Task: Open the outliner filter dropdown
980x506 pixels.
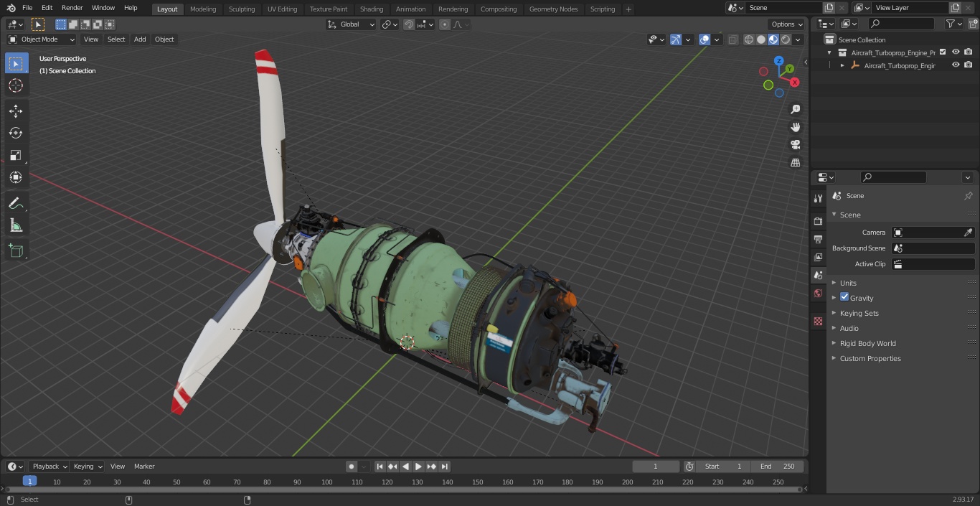Action: click(953, 24)
